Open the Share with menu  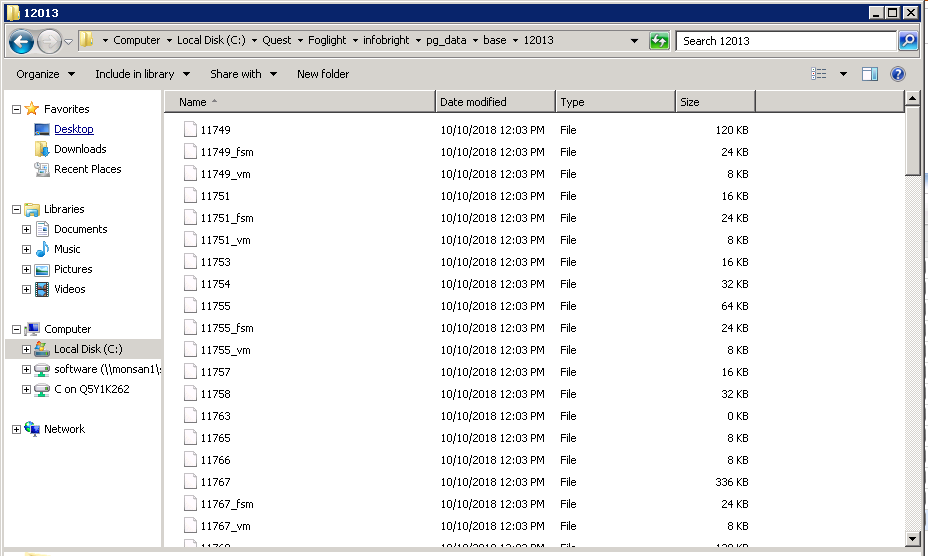pos(242,74)
